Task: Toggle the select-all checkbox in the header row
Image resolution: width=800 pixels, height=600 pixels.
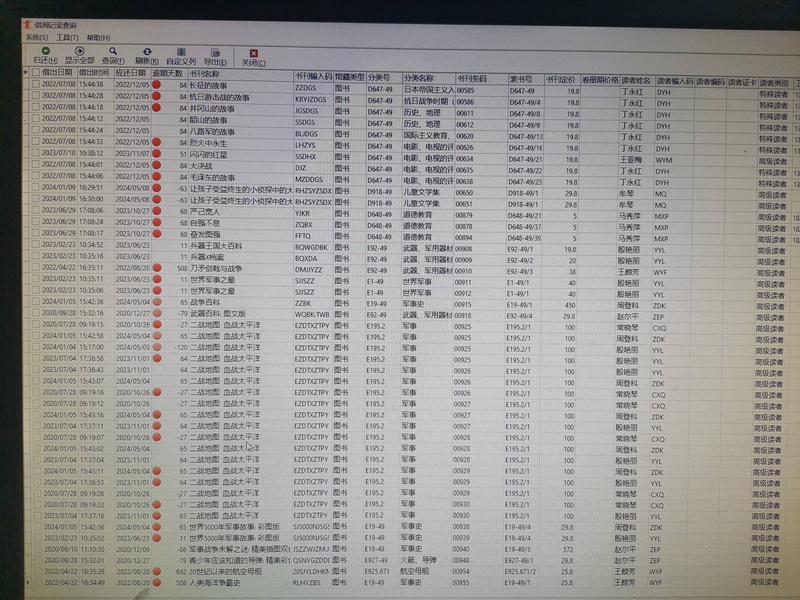Action: click(36, 72)
